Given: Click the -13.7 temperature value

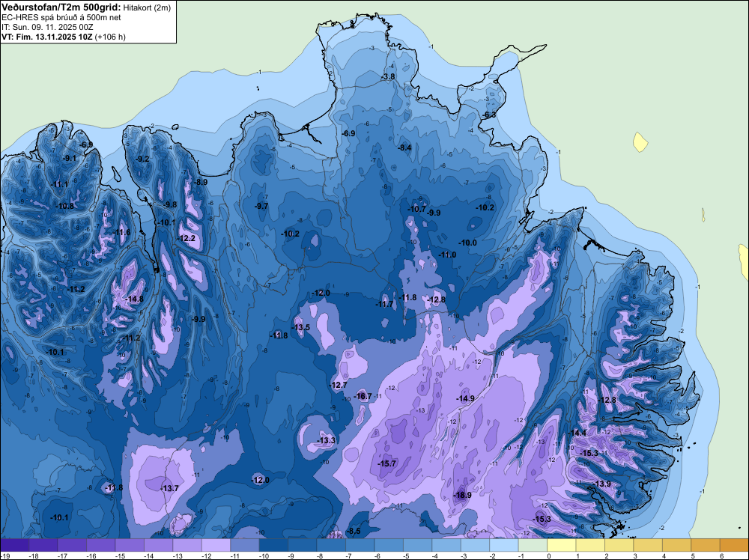Looking at the screenshot, I should [x=169, y=488].
